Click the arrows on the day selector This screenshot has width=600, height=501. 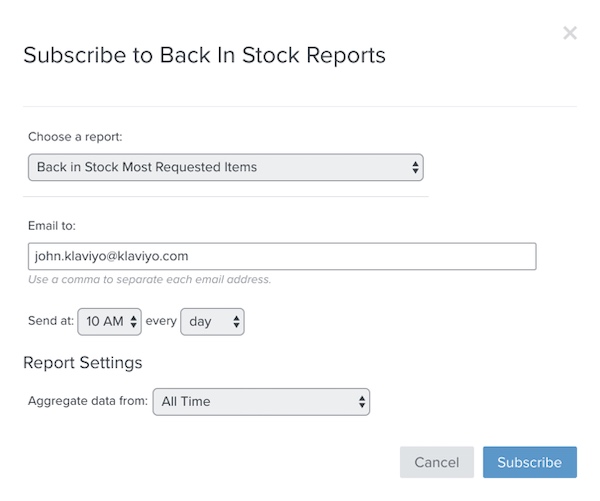click(x=236, y=321)
